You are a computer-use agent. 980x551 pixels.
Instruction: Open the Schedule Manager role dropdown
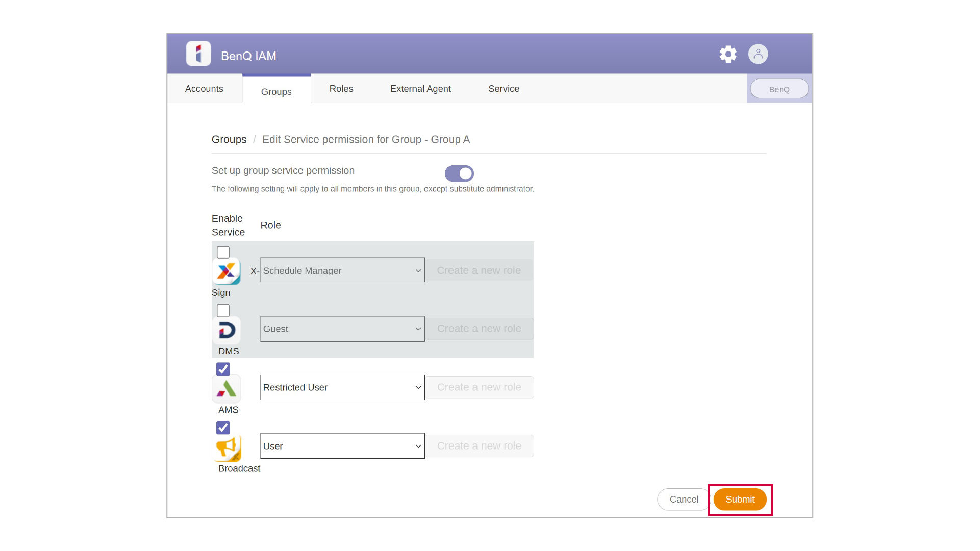[x=342, y=271]
